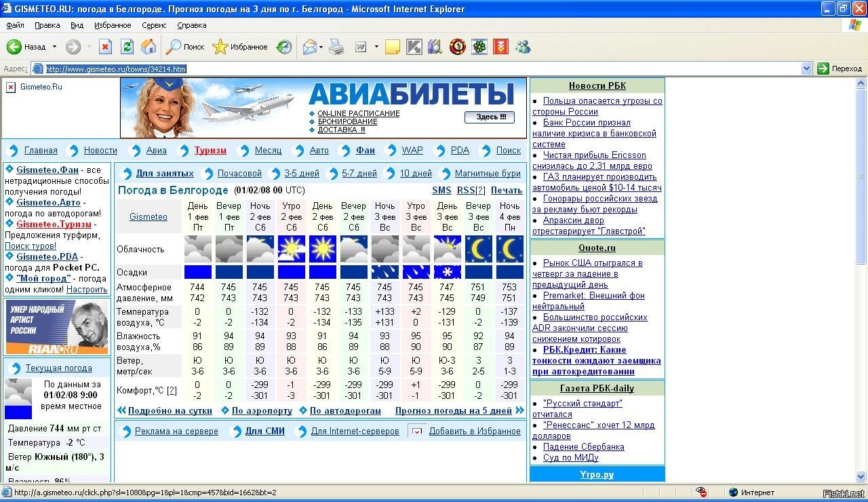Open Текущая погода link
868x502 pixels.
tap(59, 368)
